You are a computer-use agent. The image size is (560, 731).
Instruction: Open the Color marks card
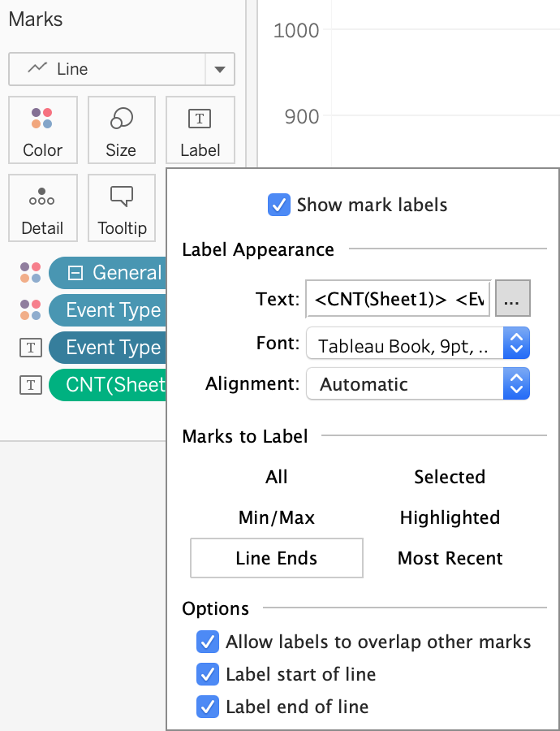pyautogui.click(x=42, y=130)
